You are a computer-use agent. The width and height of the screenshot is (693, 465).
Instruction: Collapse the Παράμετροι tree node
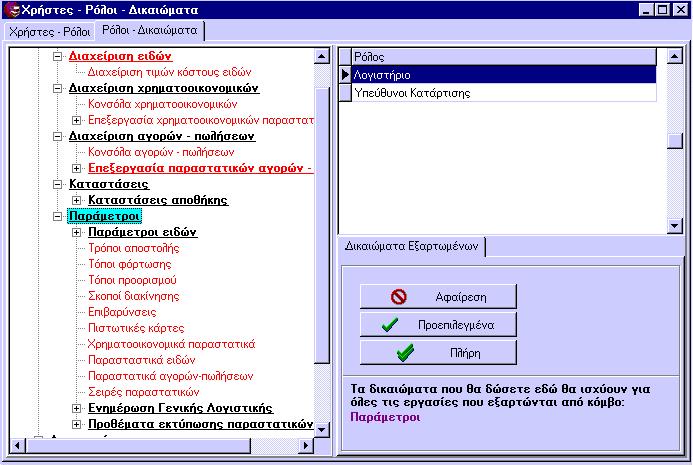pos(57,216)
